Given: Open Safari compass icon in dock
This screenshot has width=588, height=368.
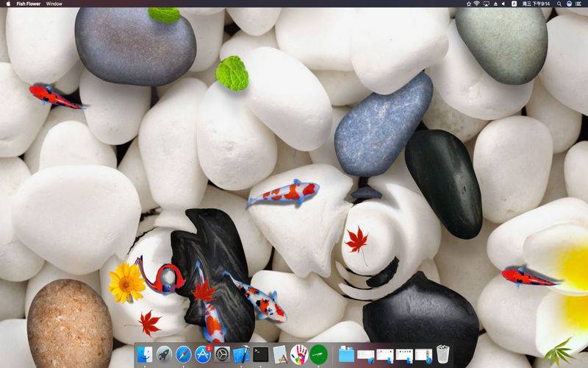Looking at the screenshot, I should pyautogui.click(x=183, y=354).
